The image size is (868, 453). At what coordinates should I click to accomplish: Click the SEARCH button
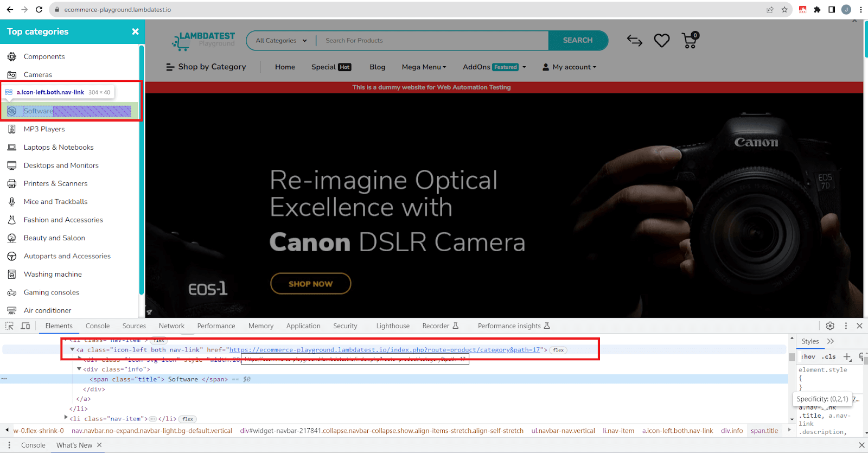click(x=578, y=41)
